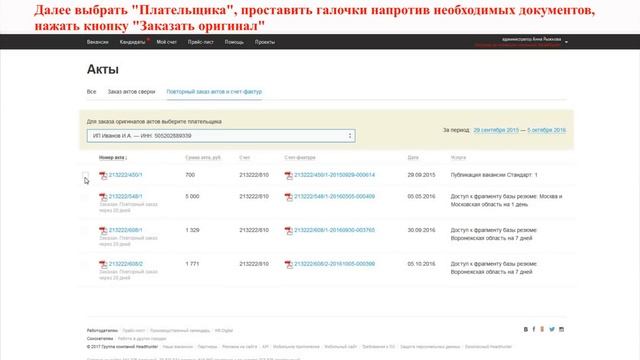Open invoice link 213222/608/2-20161005-000399

(x=334, y=264)
